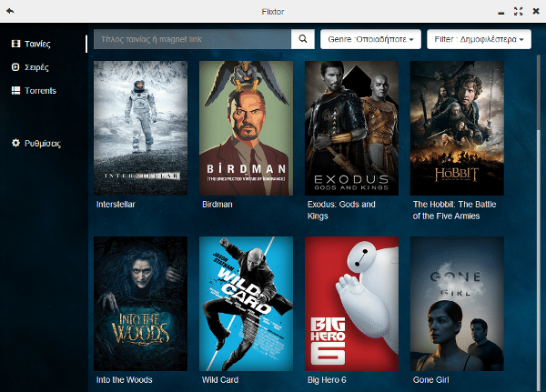Click the Interstellar title text
The height and width of the screenshot is (392, 546).
(116, 205)
